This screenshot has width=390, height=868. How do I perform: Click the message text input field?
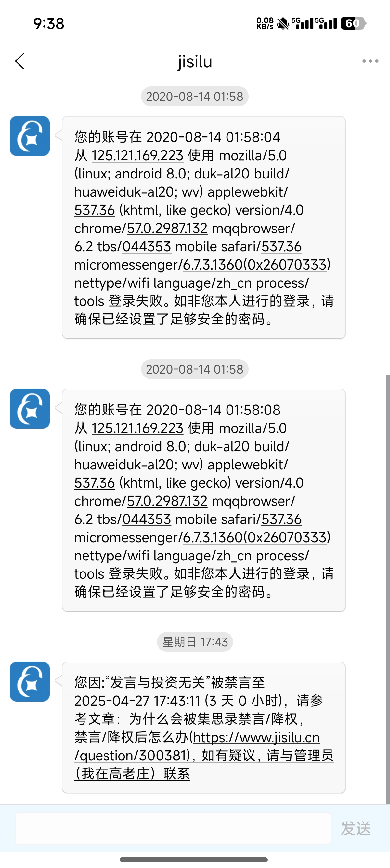[x=173, y=828]
